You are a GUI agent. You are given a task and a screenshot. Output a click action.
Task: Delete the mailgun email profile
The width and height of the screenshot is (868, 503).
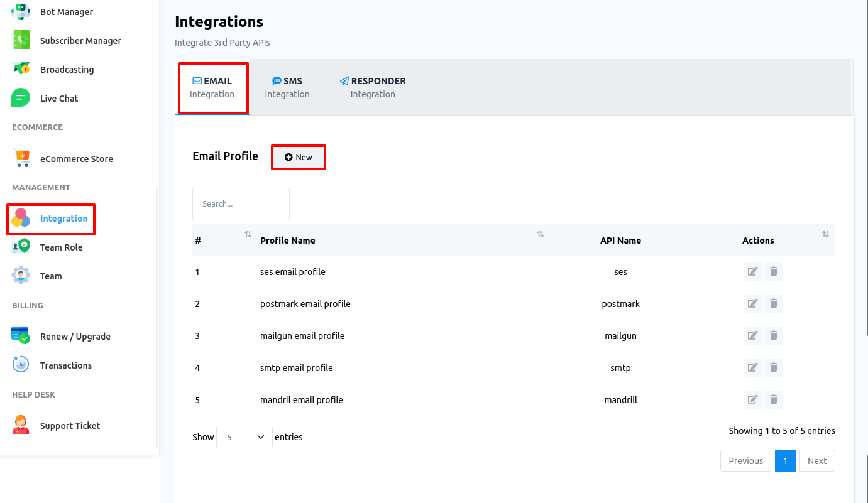pyautogui.click(x=774, y=335)
